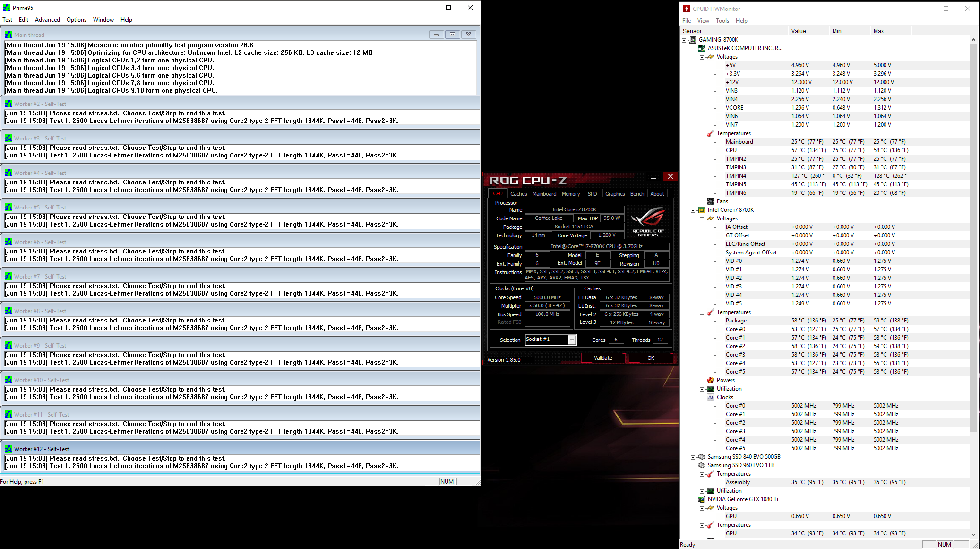Switch to the Memory tab in CPU-Z
Screen dimensions: 980x549
tap(570, 194)
